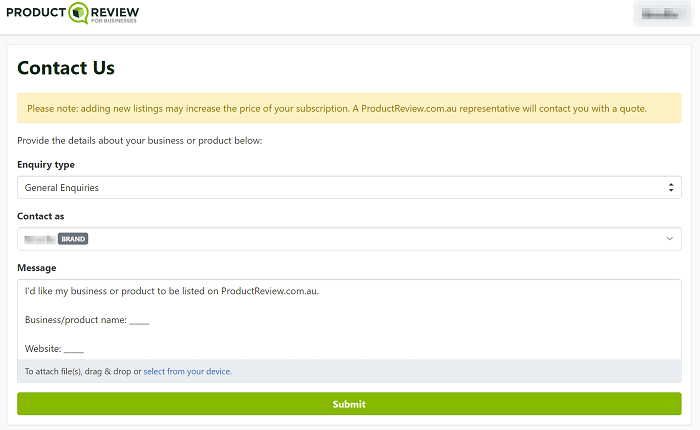This screenshot has height=430, width=700.
Task: Click the PRODUCT wordmark in the header
Action: 36,13
